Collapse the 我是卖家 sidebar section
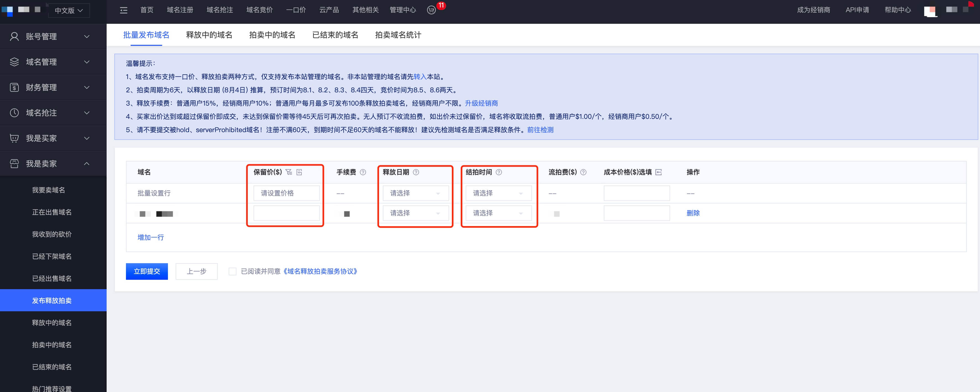The height and width of the screenshot is (392, 980). point(53,164)
